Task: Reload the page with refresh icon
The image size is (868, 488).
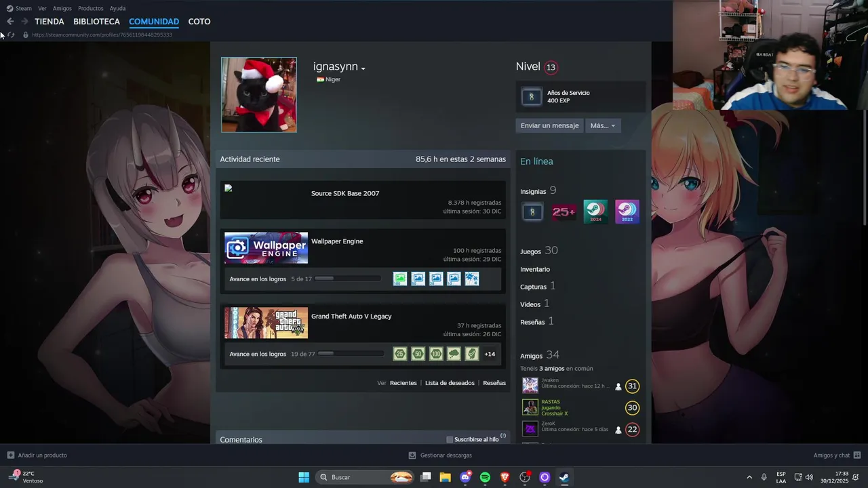Action: pos(11,35)
